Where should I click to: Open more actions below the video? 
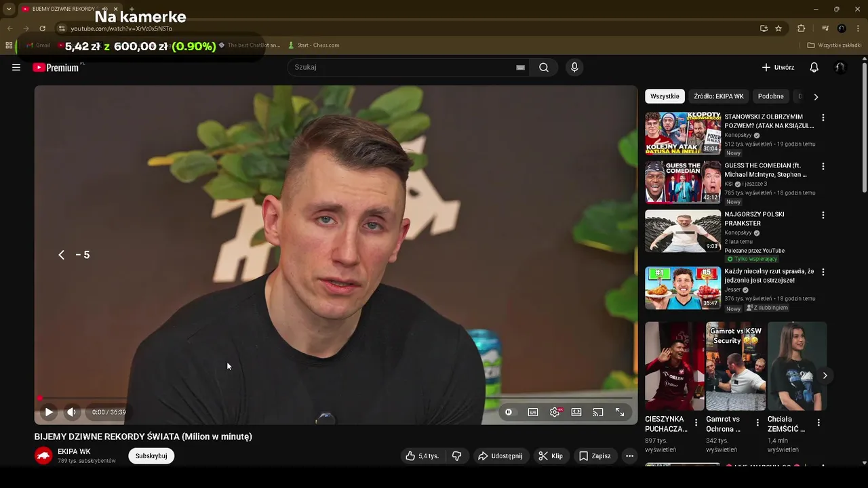click(x=630, y=456)
